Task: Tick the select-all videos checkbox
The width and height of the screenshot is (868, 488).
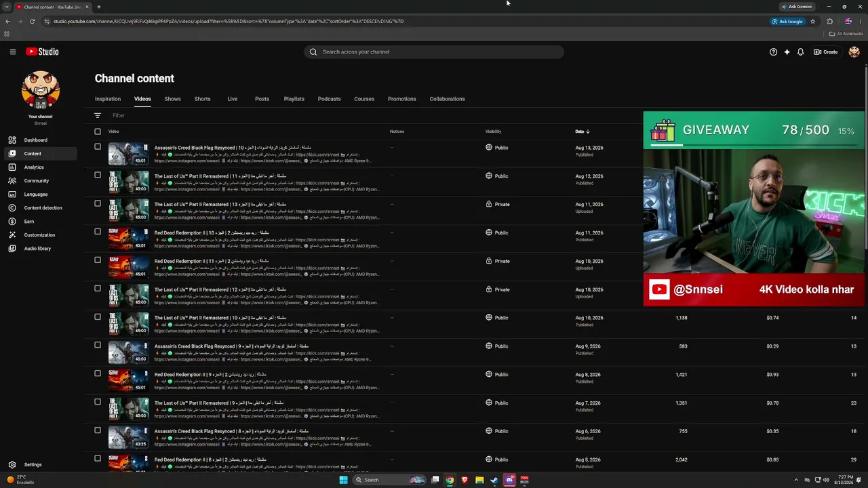Action: point(98,131)
